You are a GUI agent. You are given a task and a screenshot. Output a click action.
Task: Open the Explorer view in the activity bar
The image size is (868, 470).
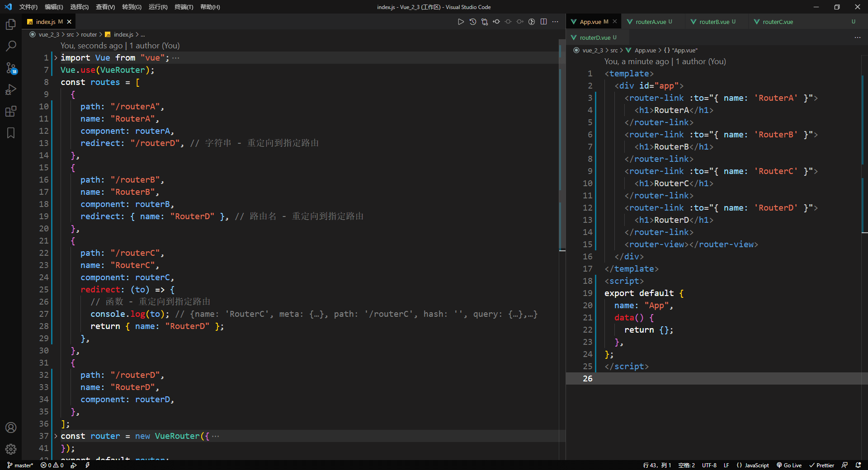point(11,24)
